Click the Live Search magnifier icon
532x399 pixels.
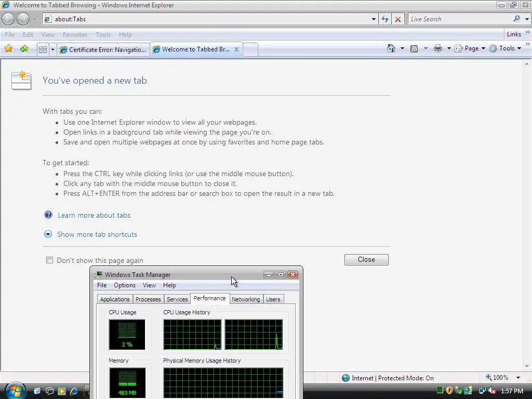[516, 19]
